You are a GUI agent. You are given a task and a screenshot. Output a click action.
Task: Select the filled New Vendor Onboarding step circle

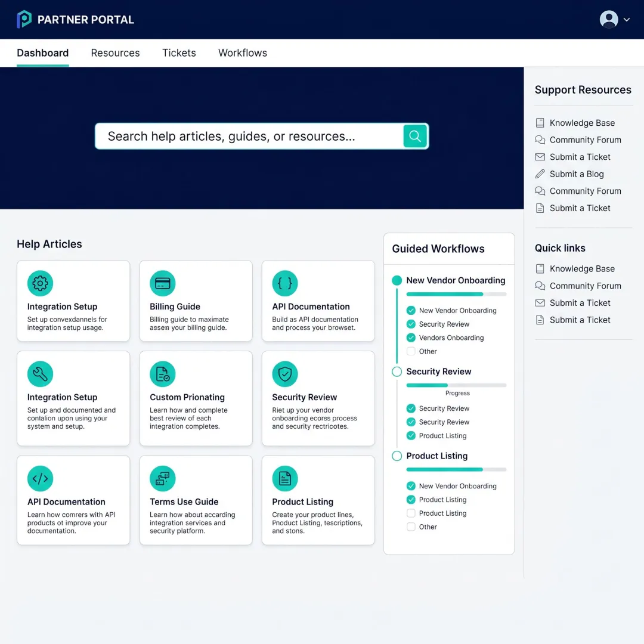(397, 280)
